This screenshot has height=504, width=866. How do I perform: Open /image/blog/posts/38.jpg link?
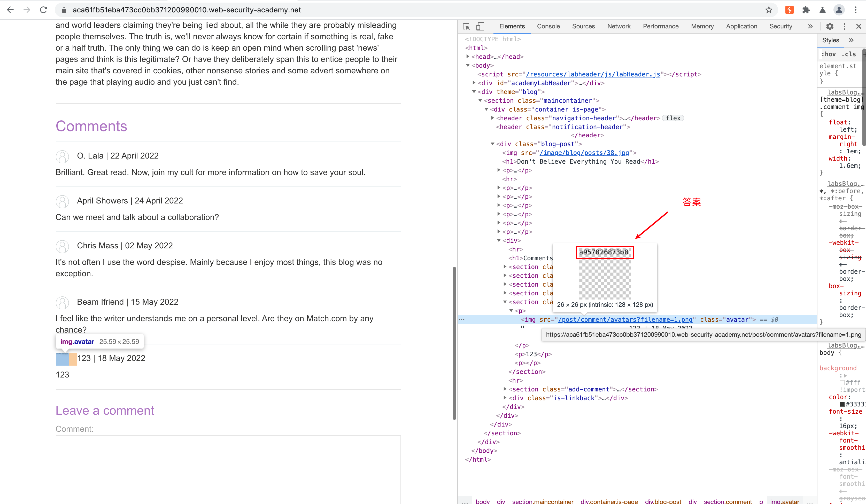tap(584, 153)
